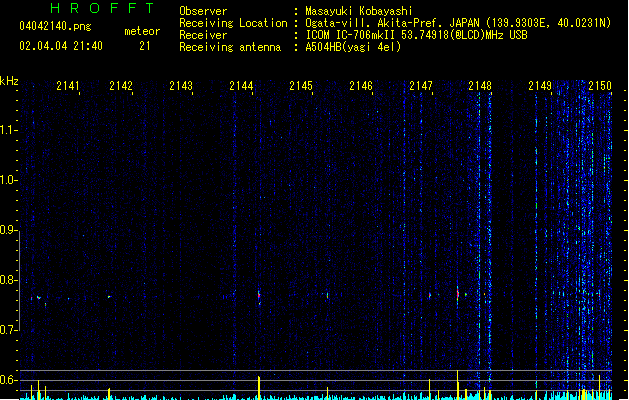Click the 2145 time marker

tap(301, 86)
